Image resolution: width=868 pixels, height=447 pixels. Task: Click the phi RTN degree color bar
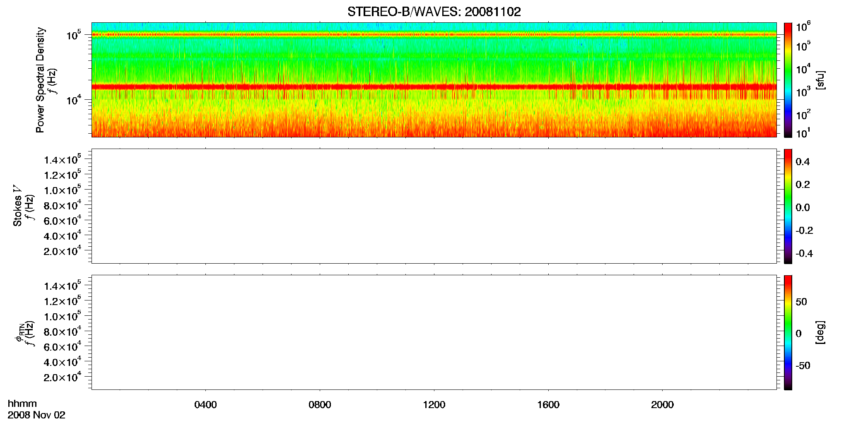(x=788, y=332)
